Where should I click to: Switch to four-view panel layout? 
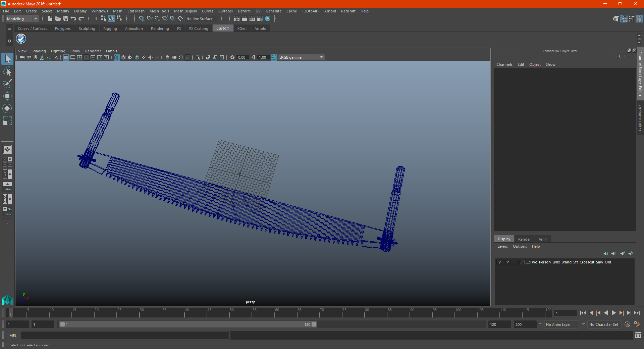(7, 162)
